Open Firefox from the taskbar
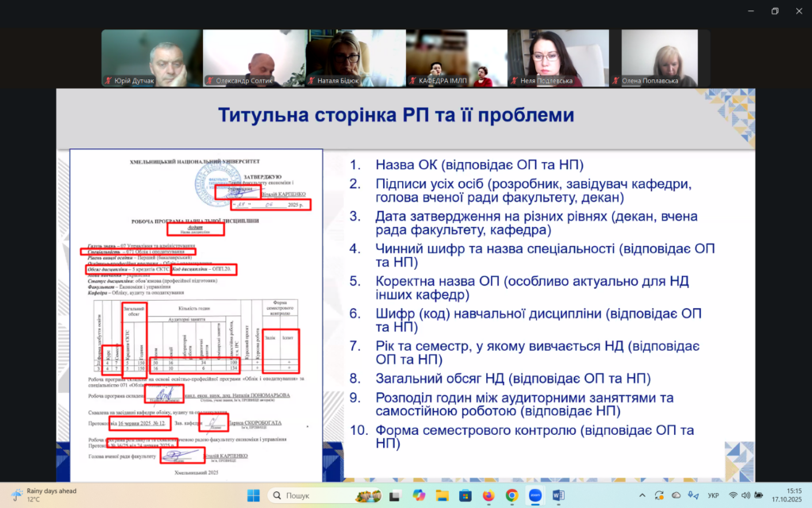Screen dimensions: 812x508 pyautogui.click(x=488, y=495)
